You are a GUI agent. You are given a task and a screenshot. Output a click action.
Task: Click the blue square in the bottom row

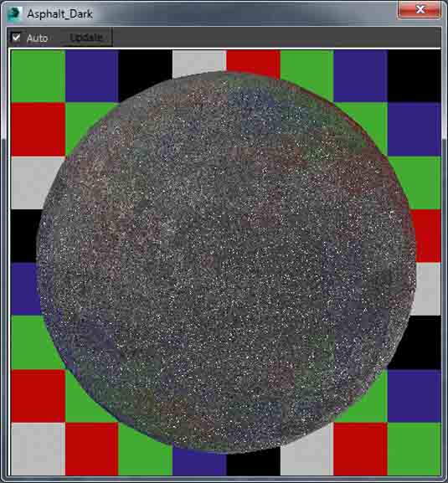coord(199,462)
